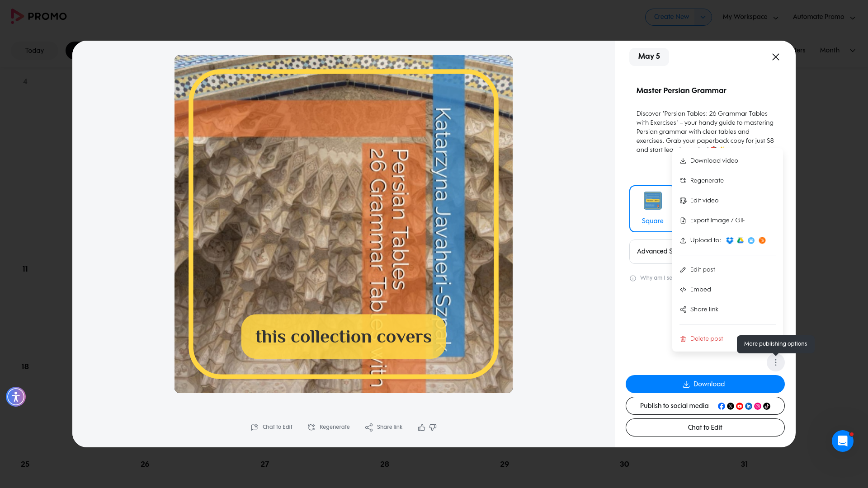868x488 pixels.
Task: Click the thumbs up icon
Action: click(421, 427)
